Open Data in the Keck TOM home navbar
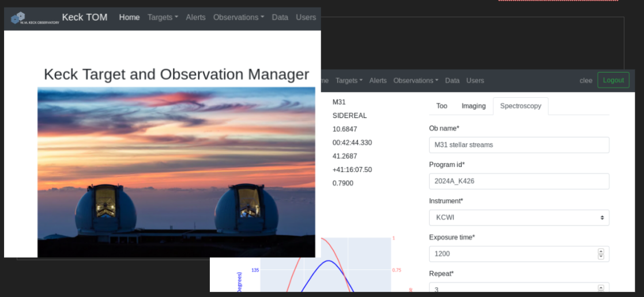Viewport: 644px width, 297px height. click(280, 17)
